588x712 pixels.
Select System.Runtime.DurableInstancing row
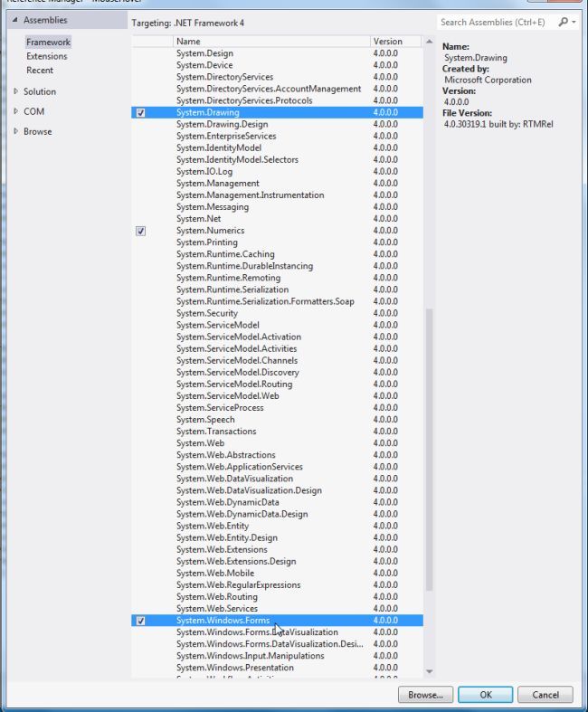[x=277, y=266]
